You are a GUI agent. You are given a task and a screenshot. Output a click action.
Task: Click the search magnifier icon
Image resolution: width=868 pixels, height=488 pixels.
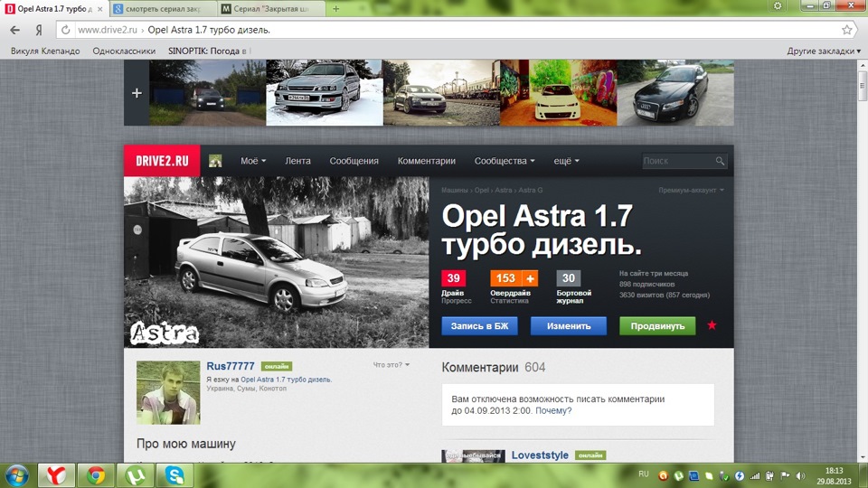pyautogui.click(x=720, y=161)
